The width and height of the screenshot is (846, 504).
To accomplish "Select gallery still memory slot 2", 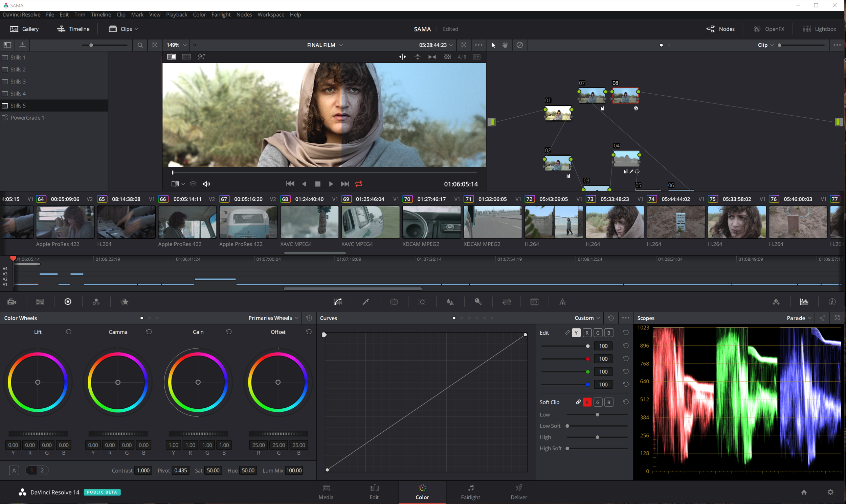I will [x=42, y=471].
